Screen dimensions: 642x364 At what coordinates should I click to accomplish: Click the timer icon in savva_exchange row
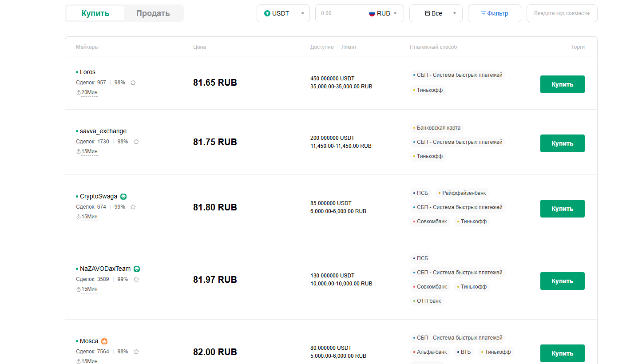pos(79,151)
